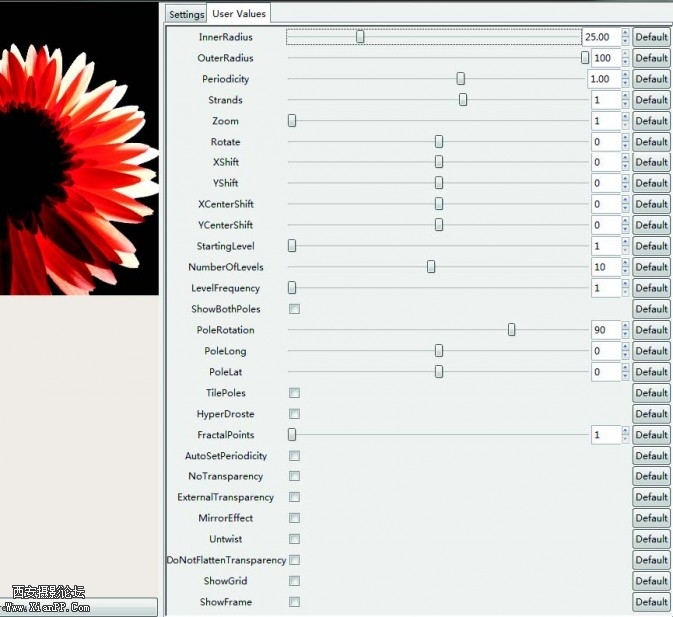Screen dimensions: 673x617
Task: Check the Untwist option
Action: point(294,539)
